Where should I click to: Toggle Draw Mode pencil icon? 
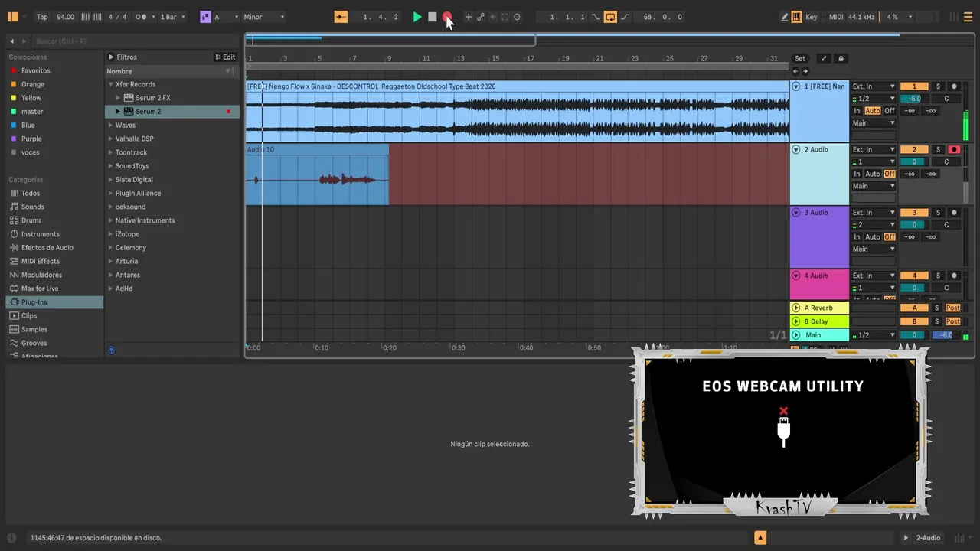785,17
